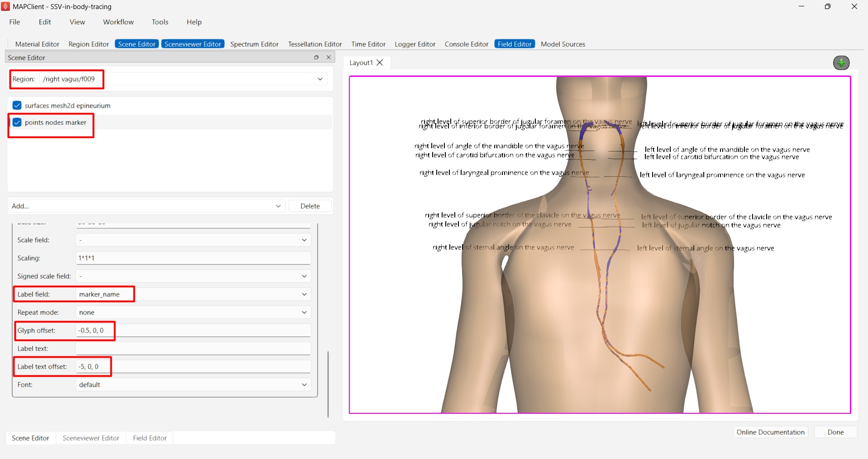Open the Region dropdown
This screenshot has width=868, height=459.
[x=183, y=79]
